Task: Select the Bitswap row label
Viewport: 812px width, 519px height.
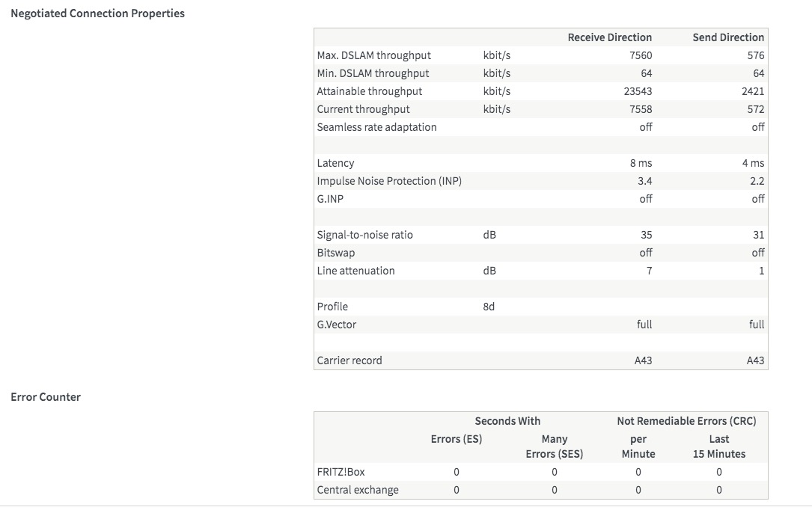Action: (336, 253)
